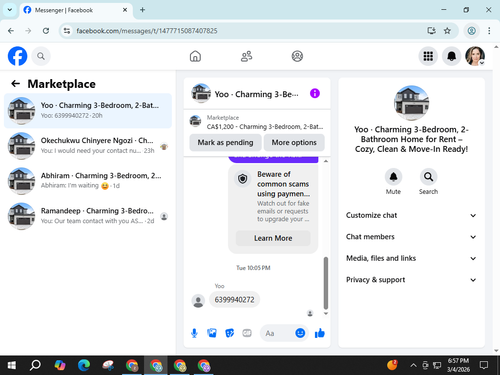The image size is (500, 375).
Task: Open Windows taskbar search
Action: 35,366
